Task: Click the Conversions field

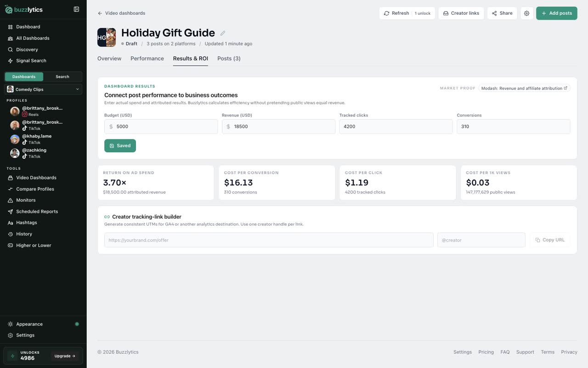Action: tap(514, 126)
